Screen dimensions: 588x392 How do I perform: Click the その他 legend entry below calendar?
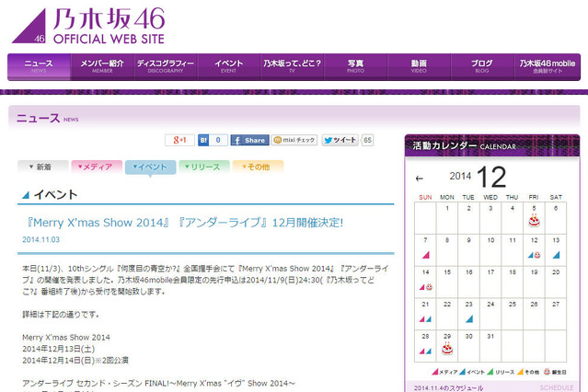[x=528, y=372]
